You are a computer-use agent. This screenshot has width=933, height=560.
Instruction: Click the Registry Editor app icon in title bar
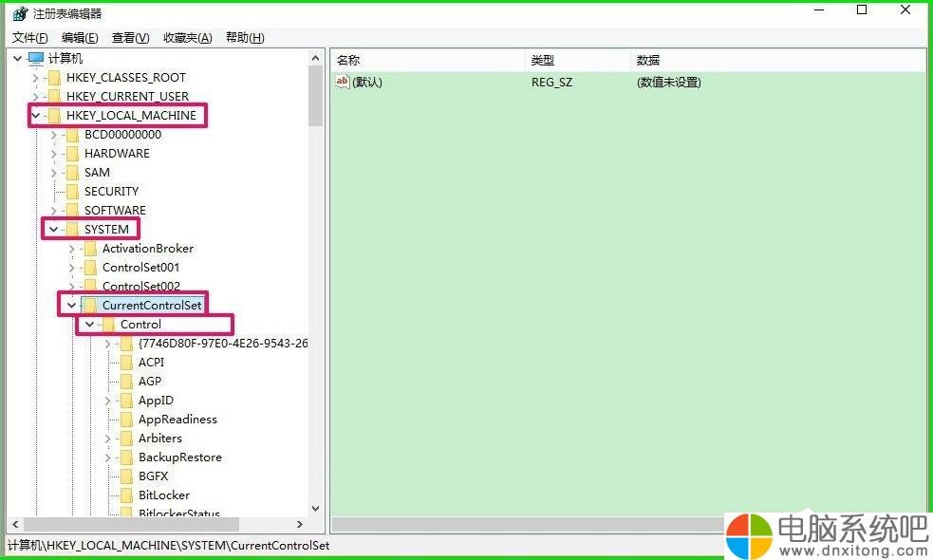[20, 13]
